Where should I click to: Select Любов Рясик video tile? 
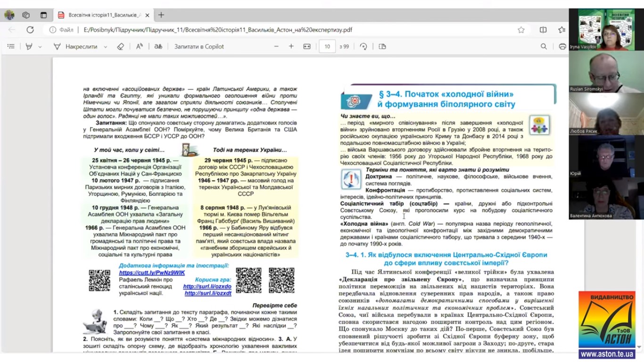coord(606,114)
